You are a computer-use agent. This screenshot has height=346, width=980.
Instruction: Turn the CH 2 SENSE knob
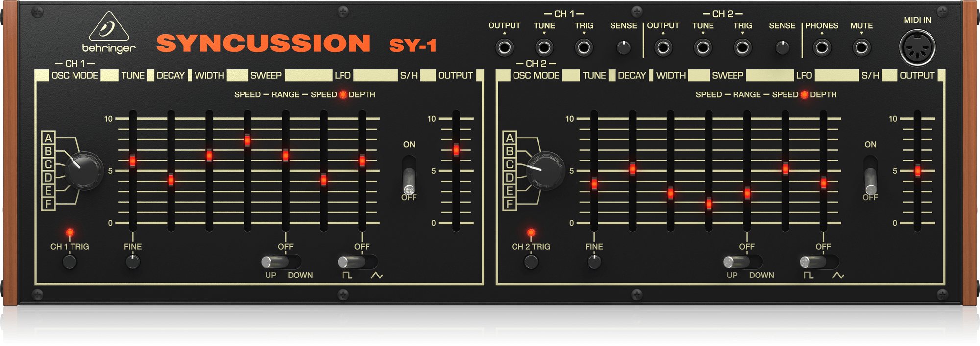coord(782,47)
